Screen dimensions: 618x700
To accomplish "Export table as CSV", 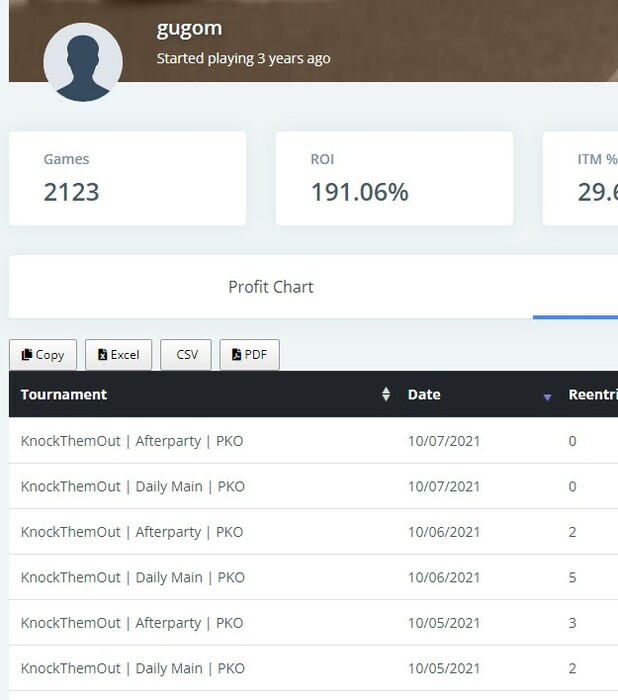I will [x=186, y=355].
